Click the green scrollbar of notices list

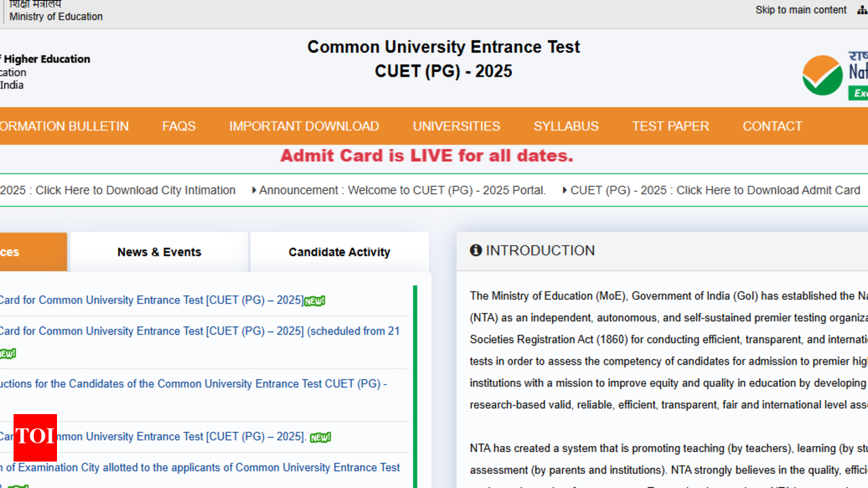[x=415, y=380]
